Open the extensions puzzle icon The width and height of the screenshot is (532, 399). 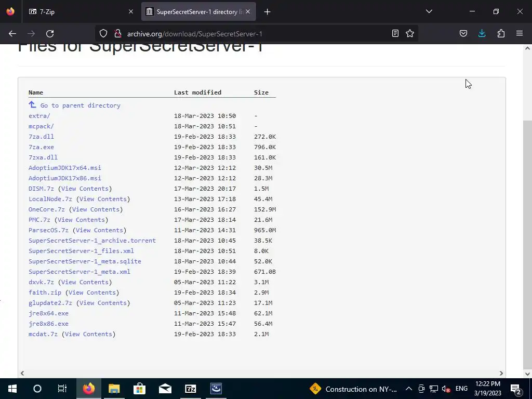[x=501, y=34]
